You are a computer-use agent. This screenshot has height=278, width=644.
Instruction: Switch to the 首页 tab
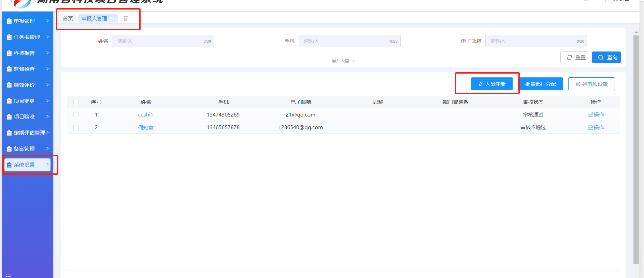[x=68, y=18]
